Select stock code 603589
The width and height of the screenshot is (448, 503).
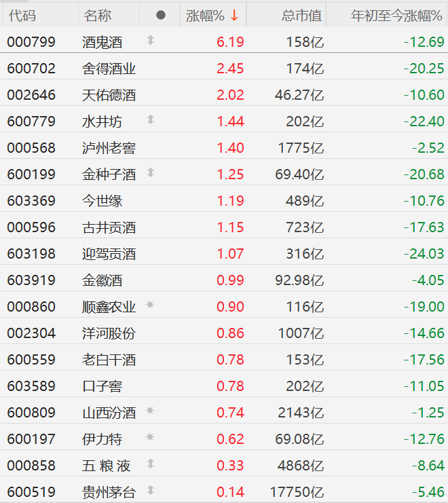pos(31,386)
